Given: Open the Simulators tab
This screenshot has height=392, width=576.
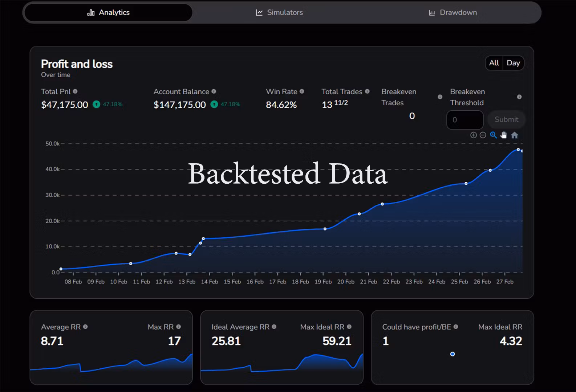Looking at the screenshot, I should coord(279,13).
